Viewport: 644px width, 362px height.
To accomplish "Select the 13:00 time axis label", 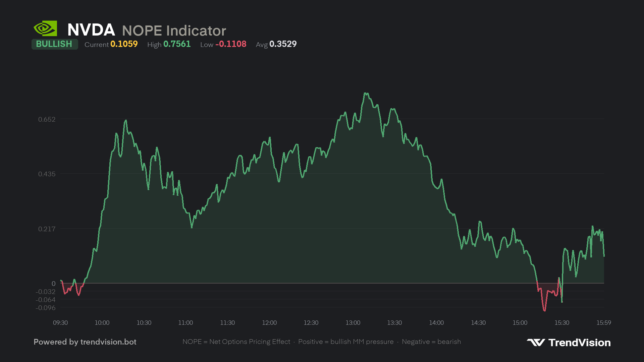I will click(x=353, y=323).
